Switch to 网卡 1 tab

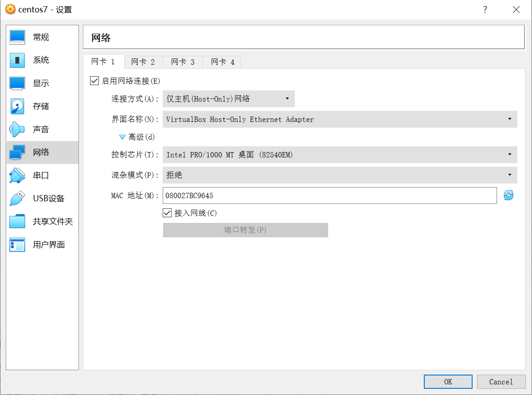pos(103,62)
